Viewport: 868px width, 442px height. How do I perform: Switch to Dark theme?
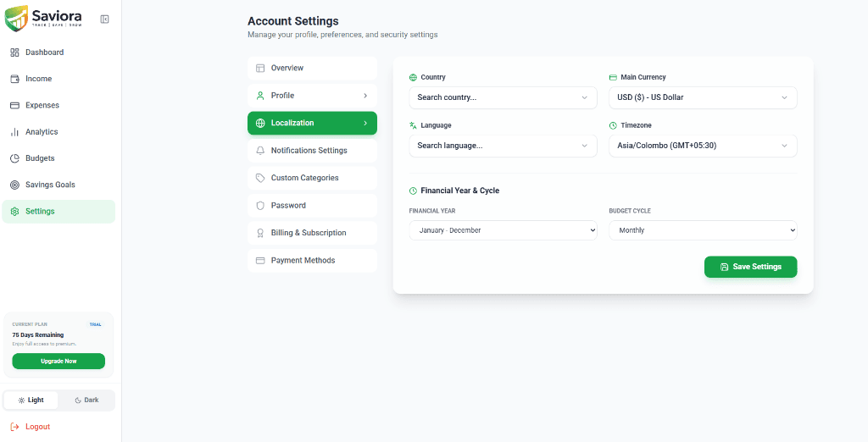(87, 400)
